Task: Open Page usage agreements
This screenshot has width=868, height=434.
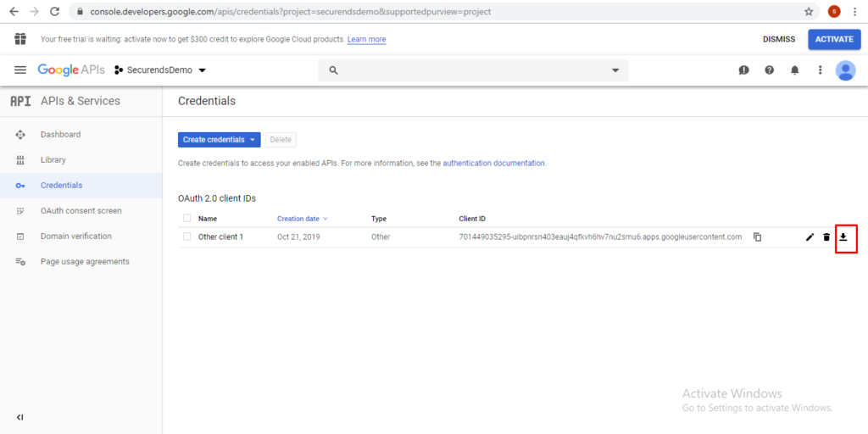Action: pyautogui.click(x=85, y=262)
